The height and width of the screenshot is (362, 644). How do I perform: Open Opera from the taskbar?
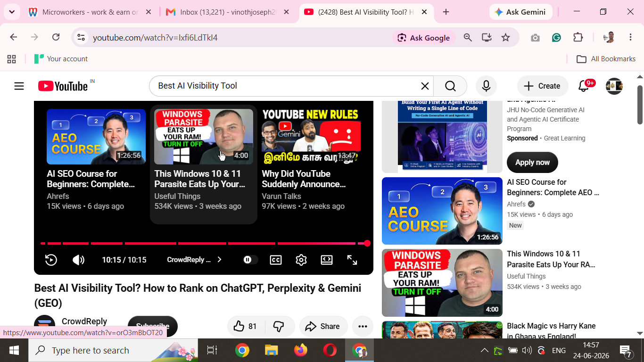330,350
